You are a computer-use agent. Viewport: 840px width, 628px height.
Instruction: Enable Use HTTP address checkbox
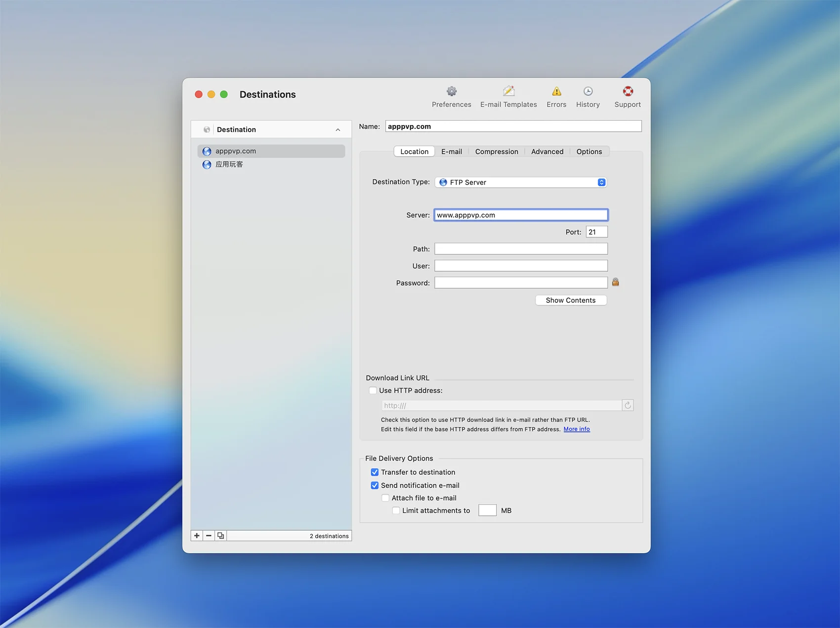pyautogui.click(x=373, y=390)
